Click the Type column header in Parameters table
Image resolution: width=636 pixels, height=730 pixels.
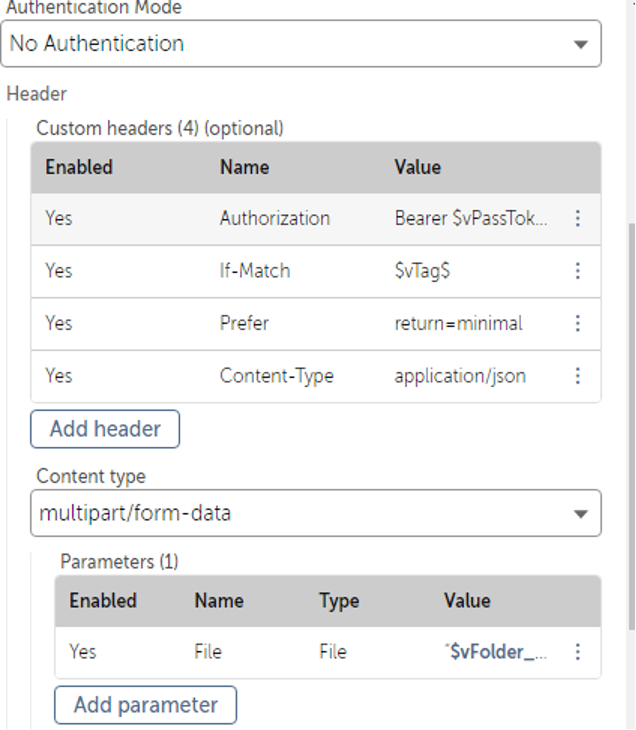tap(339, 601)
